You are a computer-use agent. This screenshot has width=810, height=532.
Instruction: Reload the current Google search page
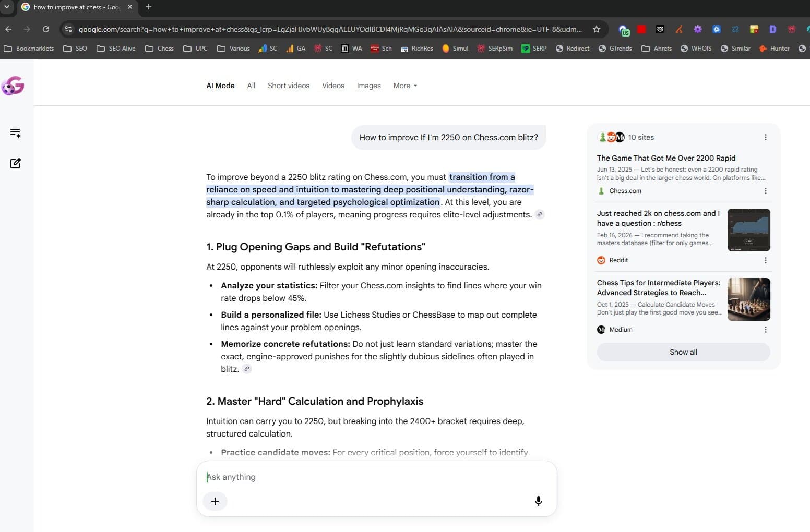(x=46, y=29)
